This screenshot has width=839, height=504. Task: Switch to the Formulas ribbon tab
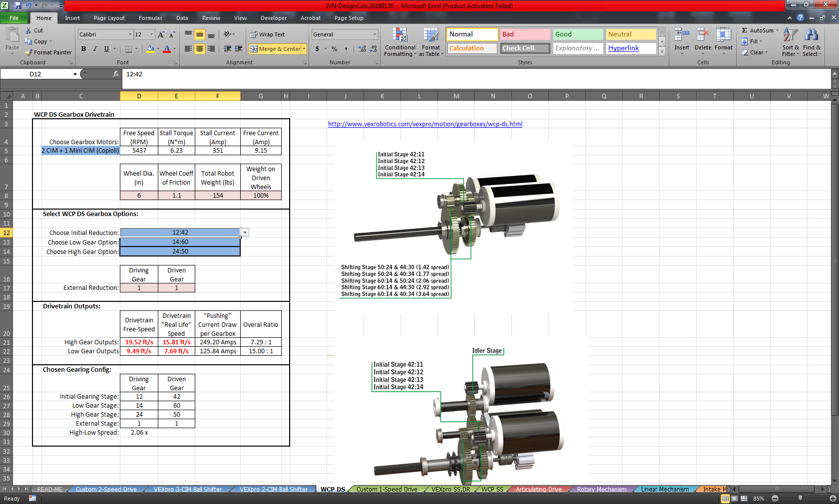coord(150,18)
